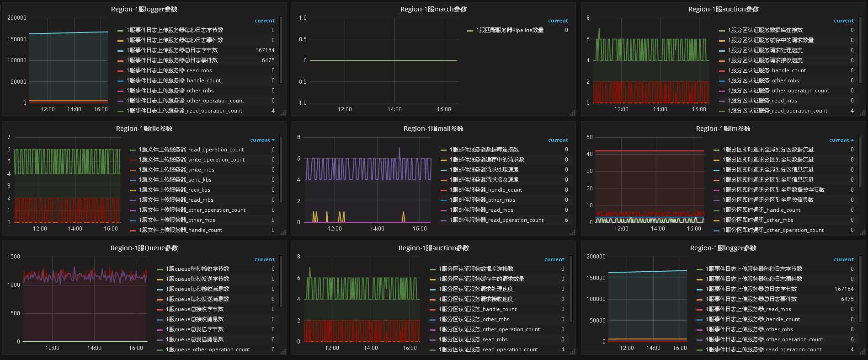Open color picker for 1服文件上传服务器_other_operation_count swatch
The image size is (868, 360).
[133, 210]
